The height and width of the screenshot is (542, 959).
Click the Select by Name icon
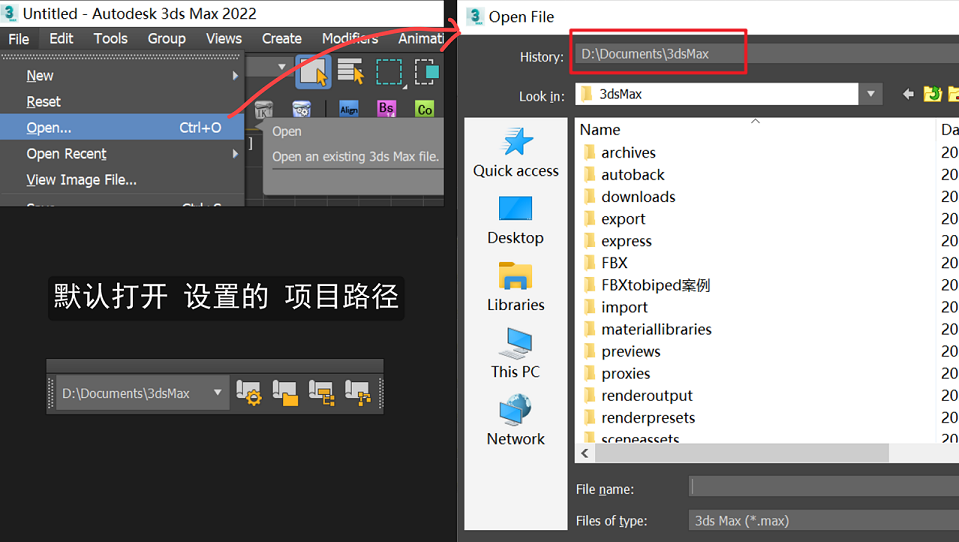click(x=351, y=72)
